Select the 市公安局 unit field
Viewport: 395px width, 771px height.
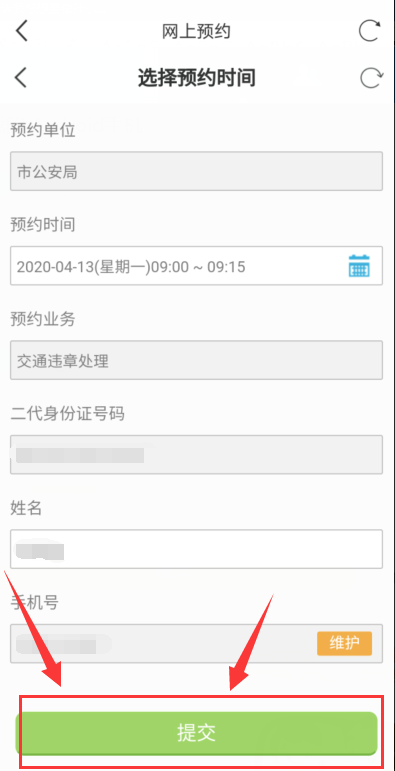(196, 171)
